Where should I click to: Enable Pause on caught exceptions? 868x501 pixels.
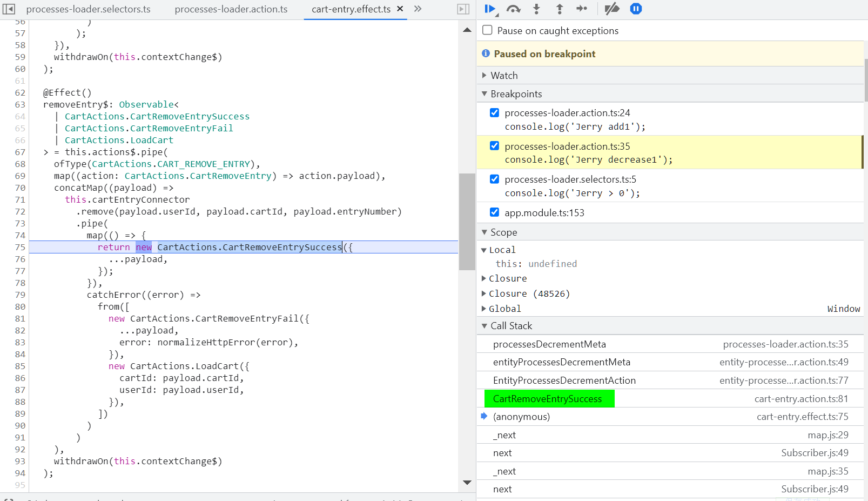(488, 30)
